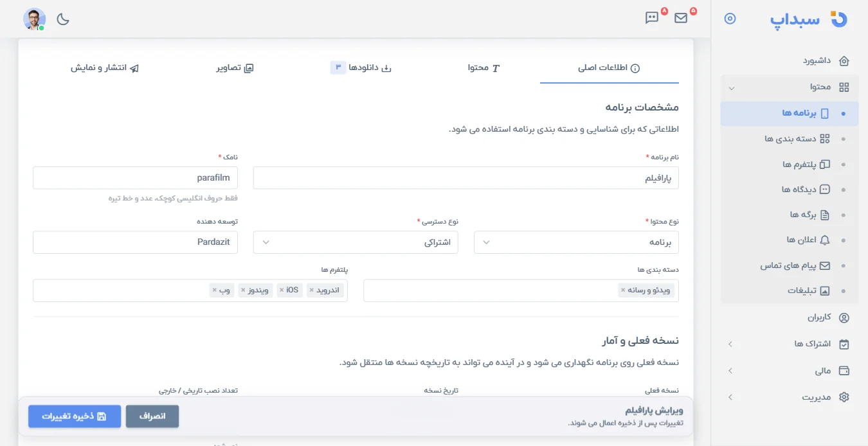Open the پلتفرم ها multi-select box
This screenshot has width=868, height=446.
coord(190,290)
